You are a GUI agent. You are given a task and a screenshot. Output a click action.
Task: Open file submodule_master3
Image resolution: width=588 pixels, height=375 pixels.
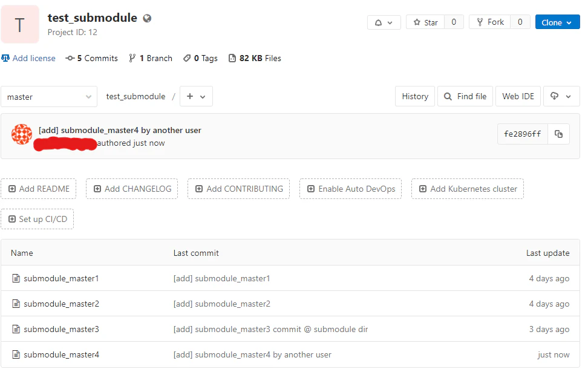(x=62, y=329)
